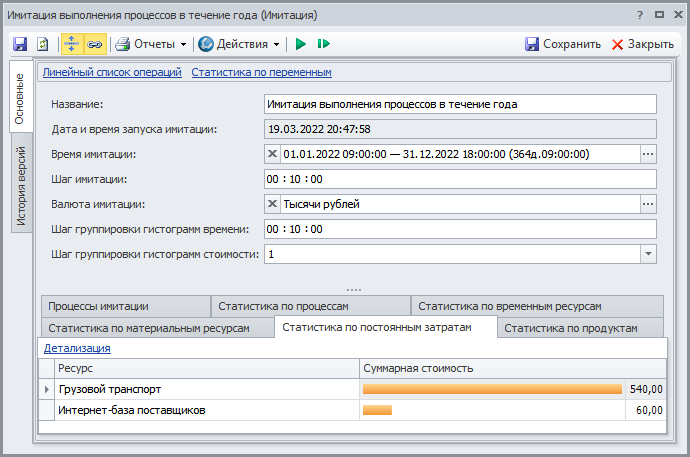Open the Линейный список операций link
The image size is (690, 457).
pos(112,72)
